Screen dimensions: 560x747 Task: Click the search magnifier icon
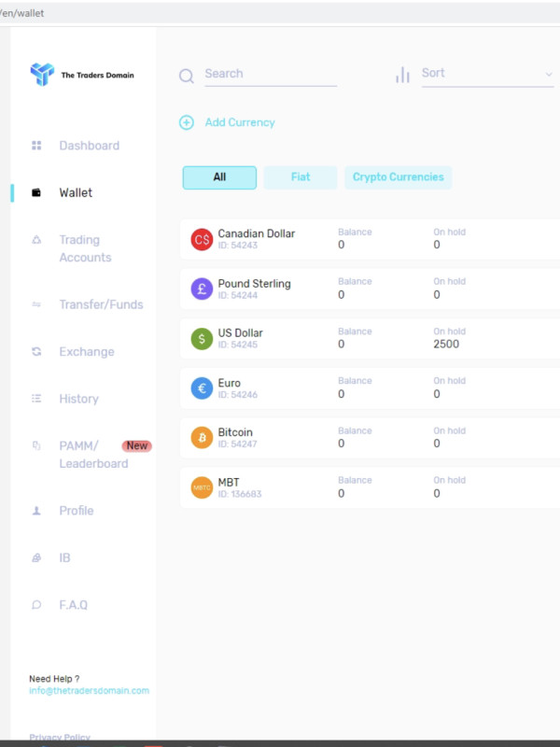(x=186, y=76)
